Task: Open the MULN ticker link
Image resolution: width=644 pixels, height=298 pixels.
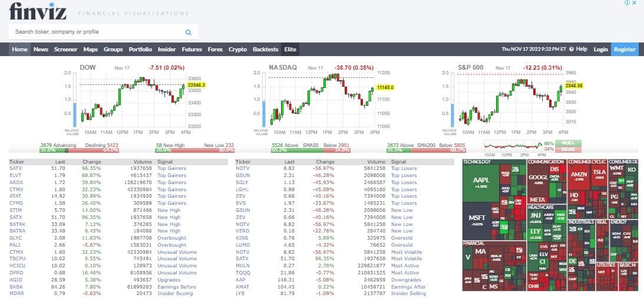Action: [x=242, y=266]
